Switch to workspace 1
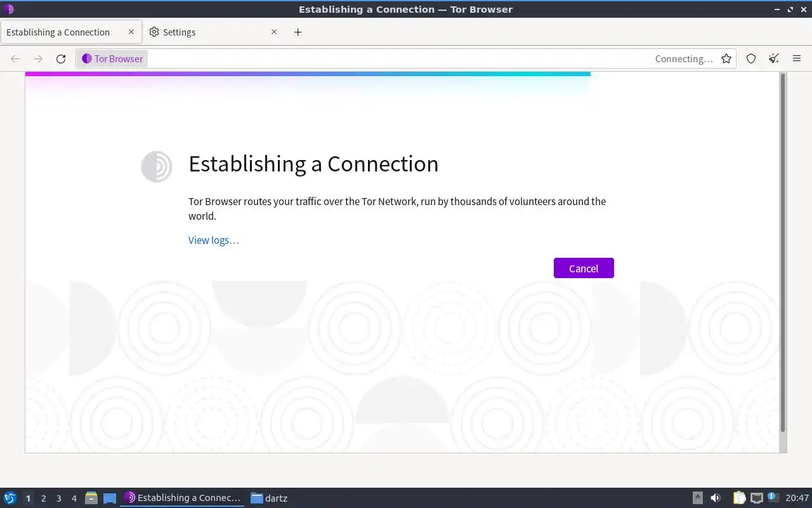Image resolution: width=812 pixels, height=508 pixels. pyautogui.click(x=28, y=498)
